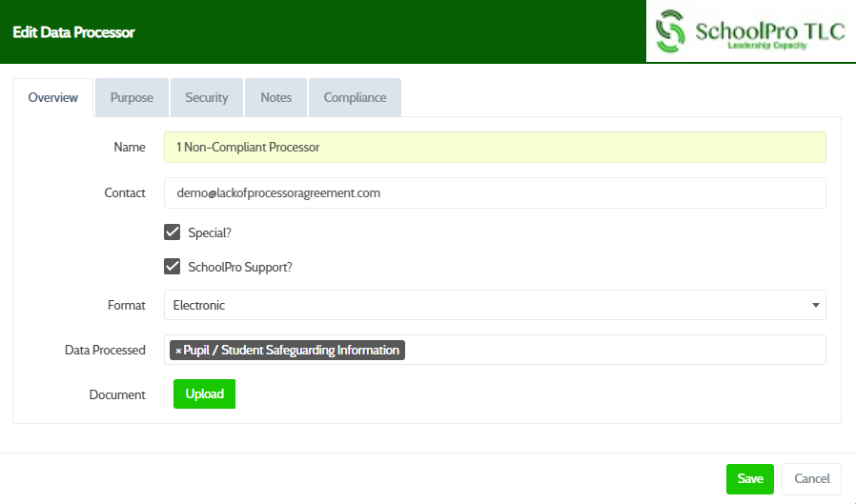The image size is (856, 504).
Task: Switch to the Purpose tab
Action: [132, 97]
